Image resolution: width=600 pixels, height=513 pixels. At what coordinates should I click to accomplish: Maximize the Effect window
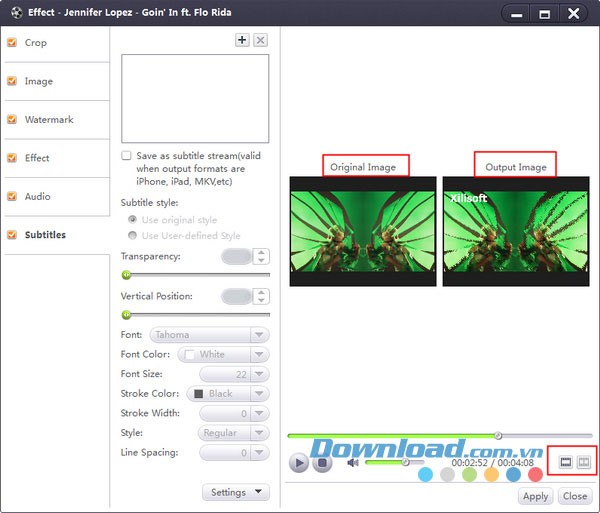pyautogui.click(x=544, y=15)
